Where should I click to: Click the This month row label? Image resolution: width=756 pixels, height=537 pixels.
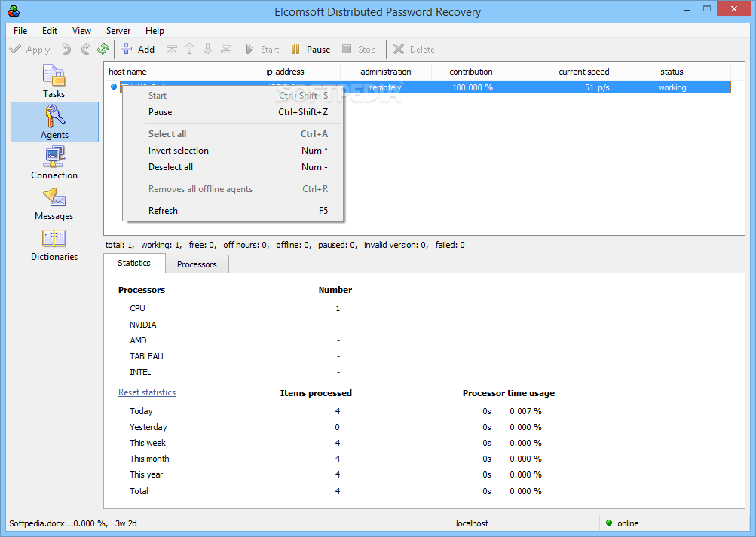pyautogui.click(x=149, y=459)
